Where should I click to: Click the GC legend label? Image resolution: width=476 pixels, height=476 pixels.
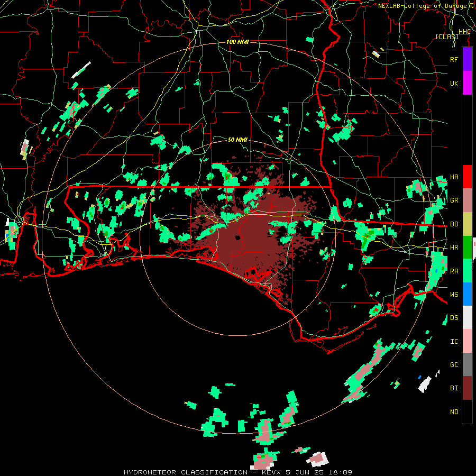[454, 364]
